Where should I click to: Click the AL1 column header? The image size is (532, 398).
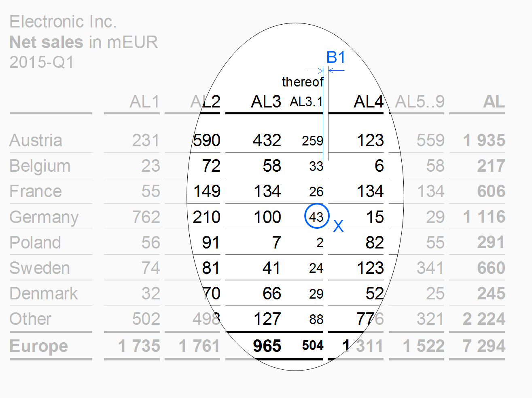[x=144, y=102]
